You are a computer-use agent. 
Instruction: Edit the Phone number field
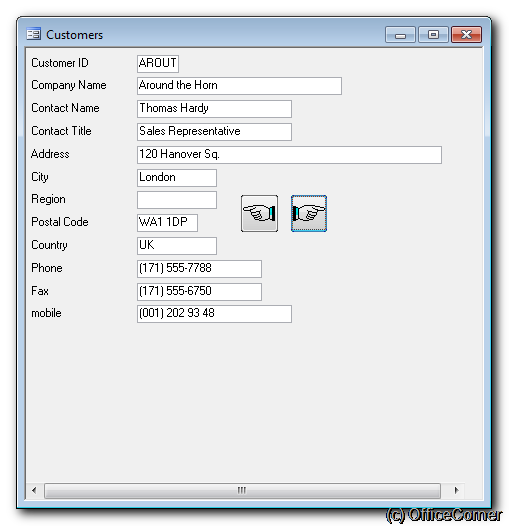coord(199,269)
